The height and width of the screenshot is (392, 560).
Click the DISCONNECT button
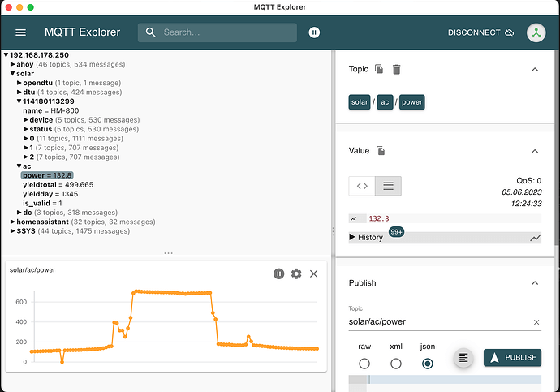(480, 32)
